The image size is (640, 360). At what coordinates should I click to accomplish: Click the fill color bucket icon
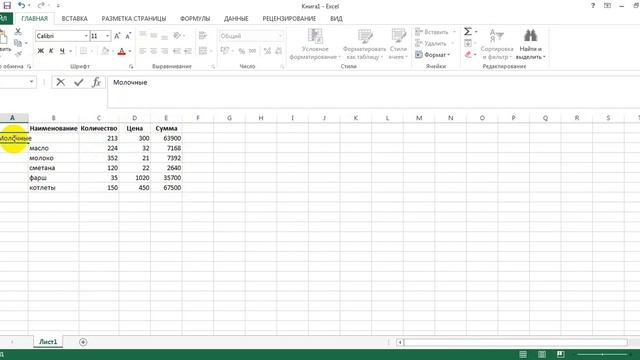pos(105,51)
